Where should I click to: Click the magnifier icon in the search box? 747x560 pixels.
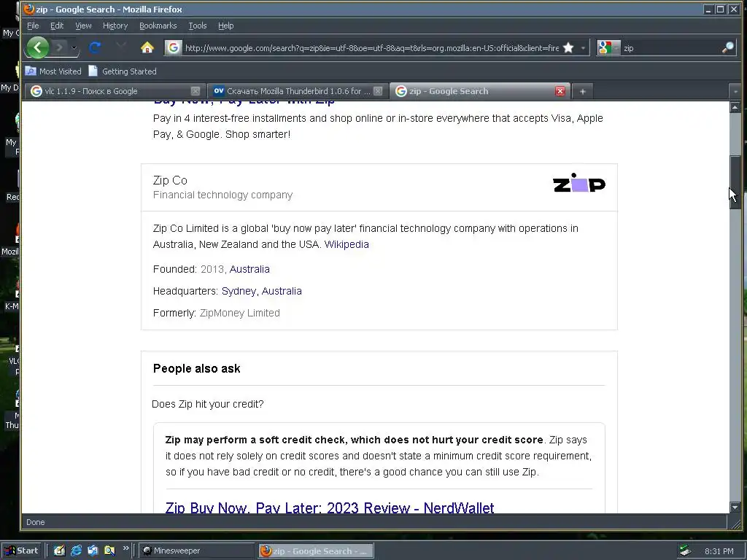pos(727,47)
